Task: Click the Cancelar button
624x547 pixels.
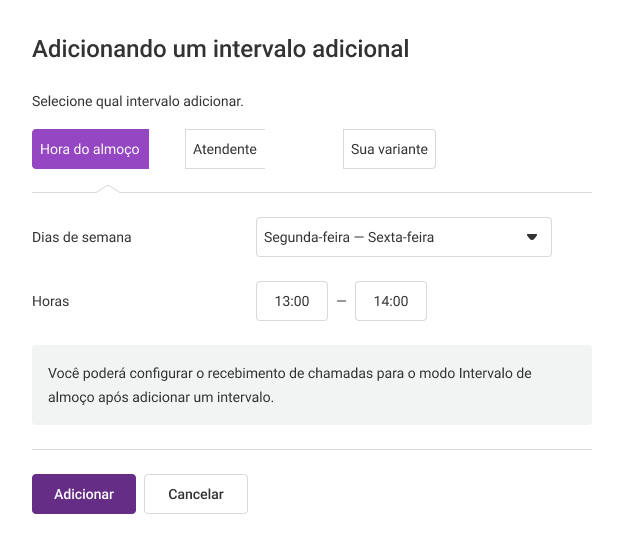Action: [196, 494]
